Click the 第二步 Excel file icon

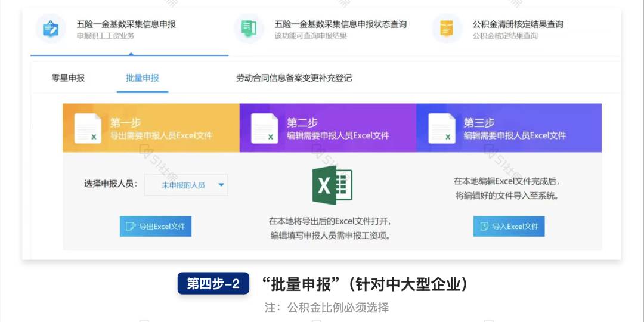point(265,128)
